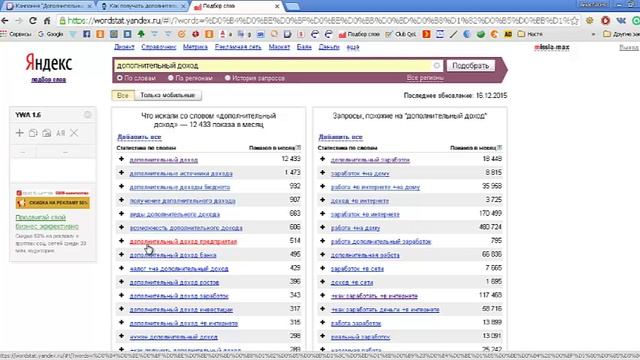Switch to the 'Все' devices tab
The height and width of the screenshot is (360, 640).
pyautogui.click(x=122, y=95)
